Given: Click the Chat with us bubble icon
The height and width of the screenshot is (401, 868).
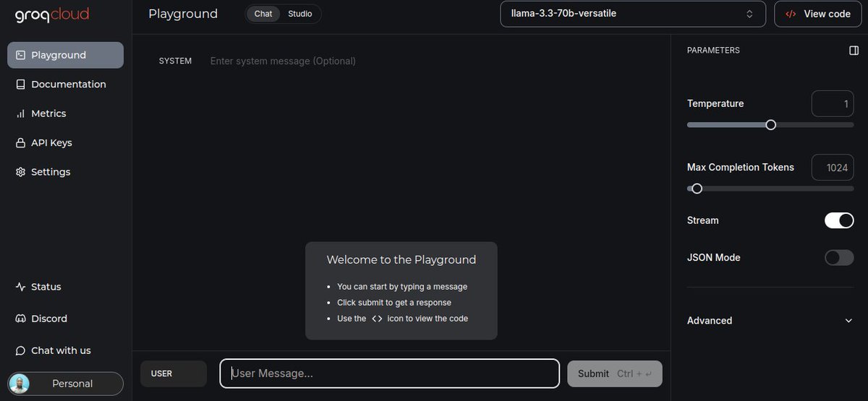Looking at the screenshot, I should [20, 350].
